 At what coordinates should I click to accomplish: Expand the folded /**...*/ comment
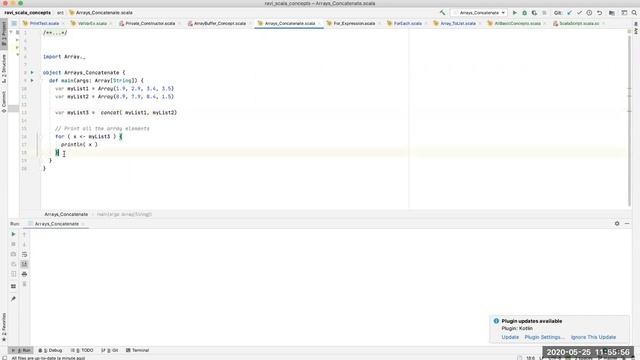55,33
